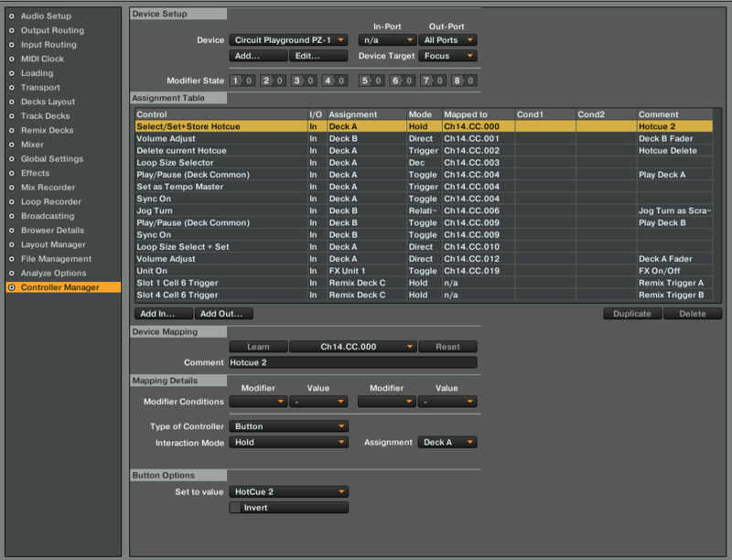Click the bullet icon beside Loop Recorder
This screenshot has width=732, height=560.
tap(12, 202)
